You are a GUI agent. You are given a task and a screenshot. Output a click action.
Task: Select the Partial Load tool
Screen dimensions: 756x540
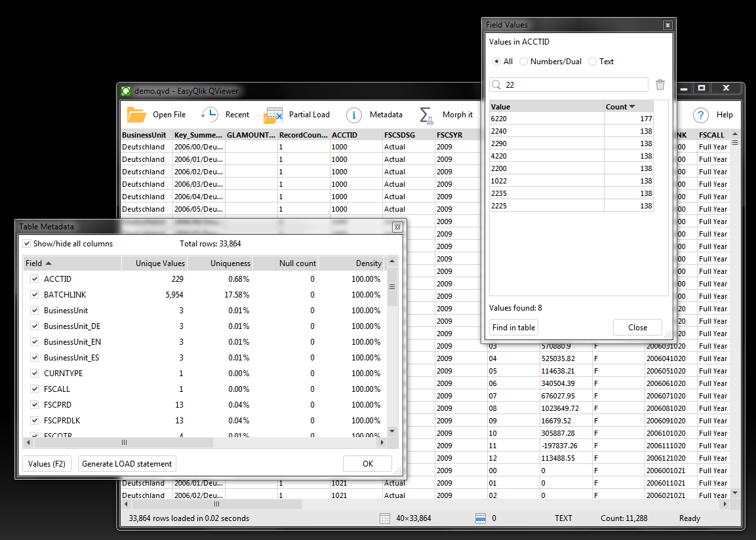point(273,115)
